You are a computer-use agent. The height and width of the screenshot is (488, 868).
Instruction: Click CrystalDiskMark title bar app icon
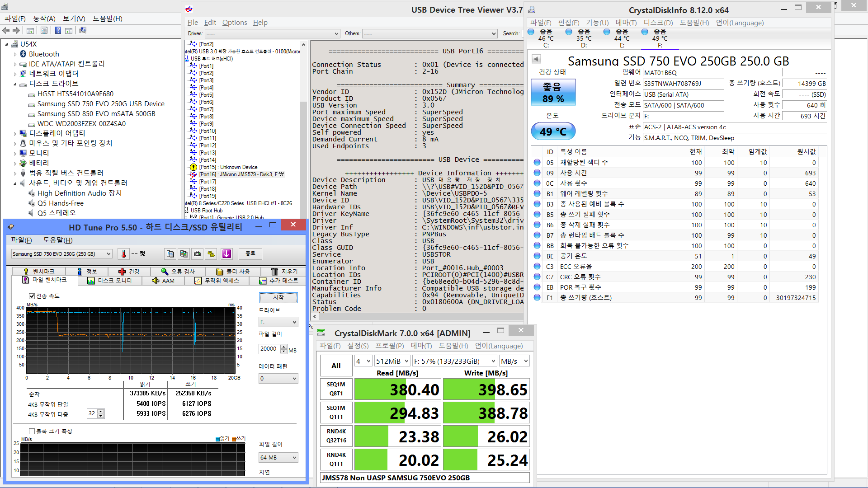click(321, 333)
